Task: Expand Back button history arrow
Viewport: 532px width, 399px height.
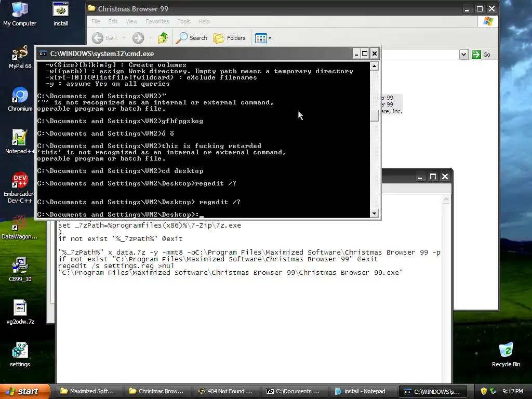Action: coord(124,38)
